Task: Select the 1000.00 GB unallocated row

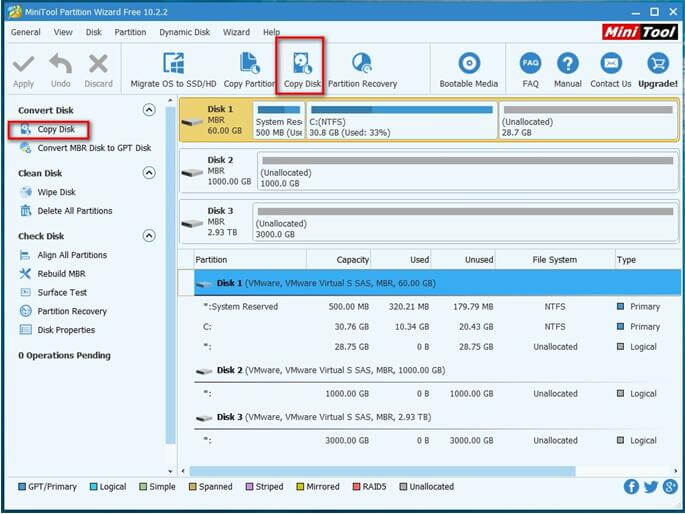Action: coord(437,393)
